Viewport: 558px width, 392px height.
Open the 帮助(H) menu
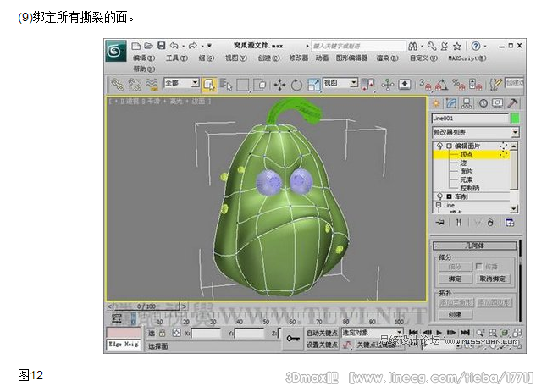pyautogui.click(x=144, y=69)
